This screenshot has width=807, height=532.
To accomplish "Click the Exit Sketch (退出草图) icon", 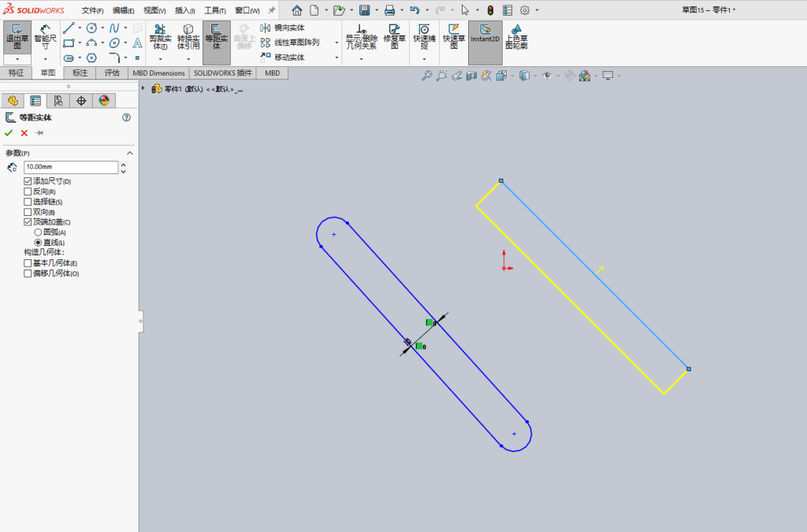I will 17,36.
